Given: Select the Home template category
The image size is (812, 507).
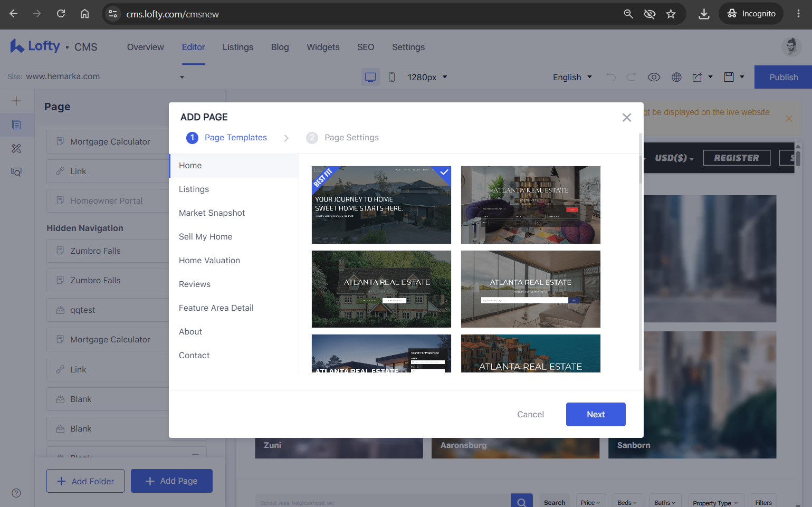Looking at the screenshot, I should [x=234, y=166].
